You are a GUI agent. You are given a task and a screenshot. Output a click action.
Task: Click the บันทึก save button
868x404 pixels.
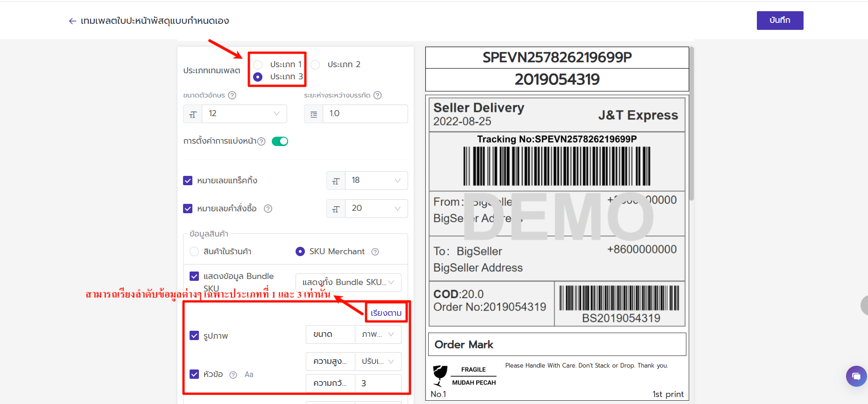pos(780,21)
